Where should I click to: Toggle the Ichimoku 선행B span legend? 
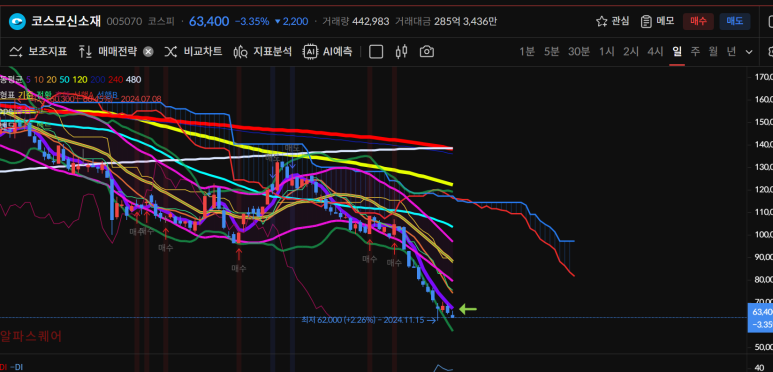pyautogui.click(x=108, y=95)
